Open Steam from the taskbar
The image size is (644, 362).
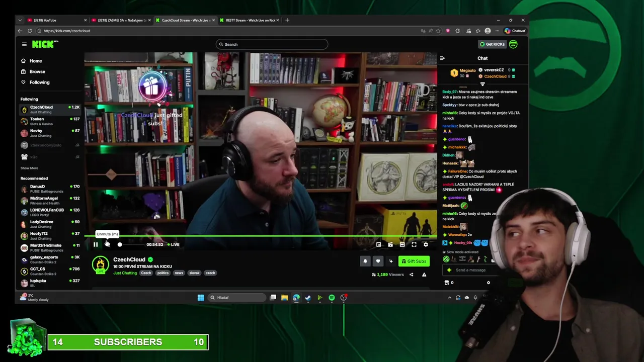pyautogui.click(x=308, y=298)
